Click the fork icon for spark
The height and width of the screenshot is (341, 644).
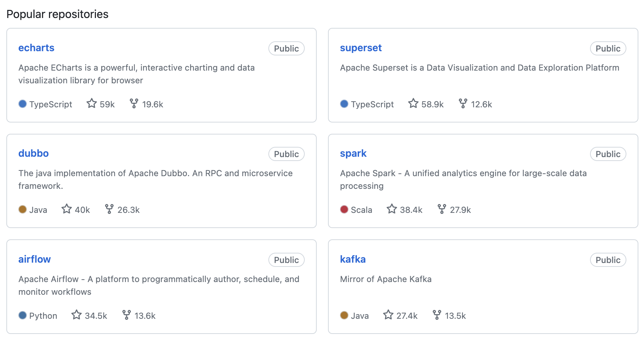[x=442, y=209]
